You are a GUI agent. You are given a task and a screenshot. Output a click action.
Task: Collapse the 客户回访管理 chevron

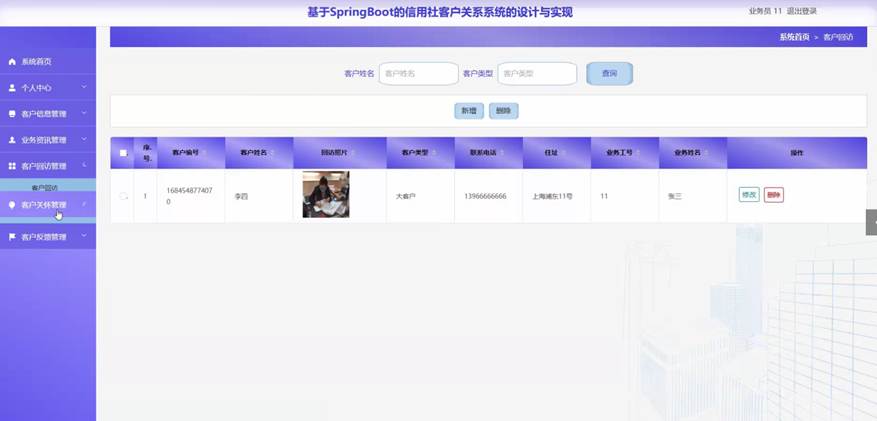tap(84, 165)
